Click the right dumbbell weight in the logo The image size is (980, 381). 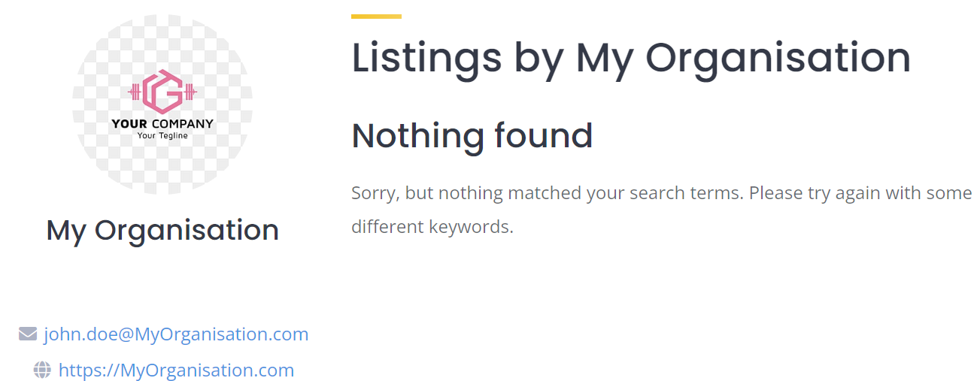pyautogui.click(x=190, y=92)
